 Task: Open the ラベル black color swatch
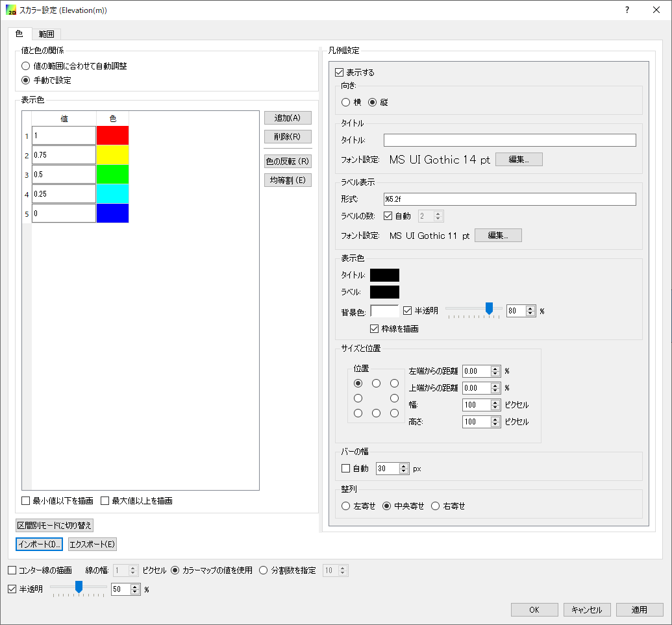(x=384, y=292)
